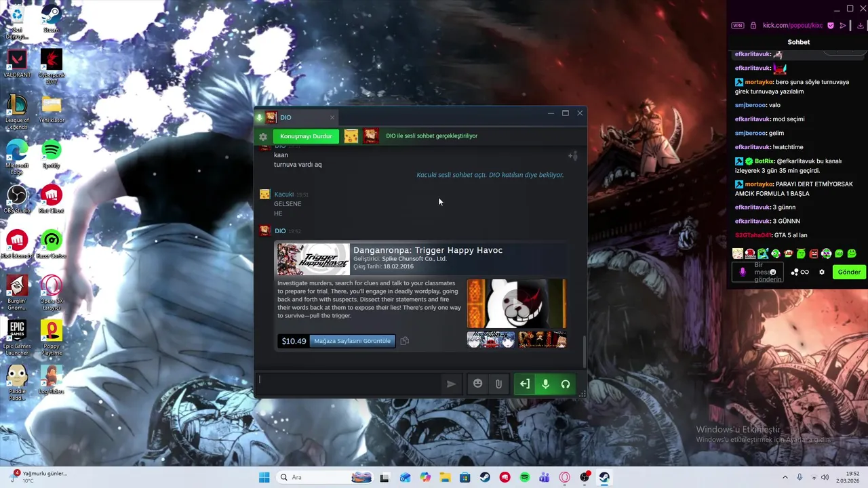
Task: Open the Spotify desktop shortcut
Action: coord(51,155)
